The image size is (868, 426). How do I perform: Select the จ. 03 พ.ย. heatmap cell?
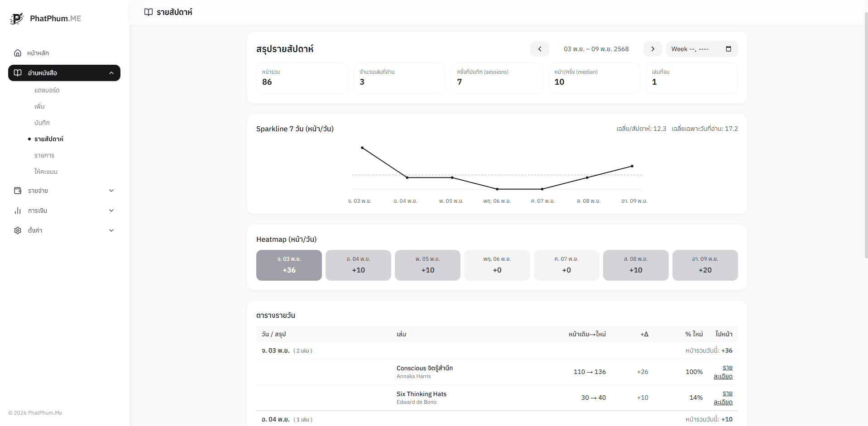point(289,265)
